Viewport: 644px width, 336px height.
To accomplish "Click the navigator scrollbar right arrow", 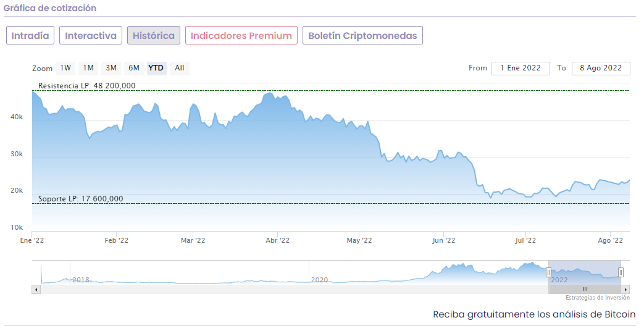I will [x=625, y=289].
